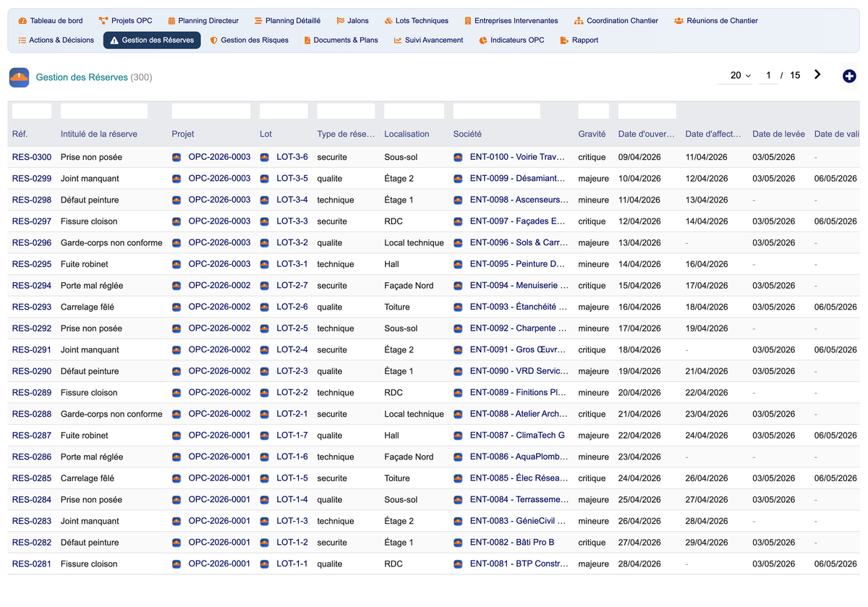Open the Type de réserve filter box
868x607 pixels.
(346, 111)
